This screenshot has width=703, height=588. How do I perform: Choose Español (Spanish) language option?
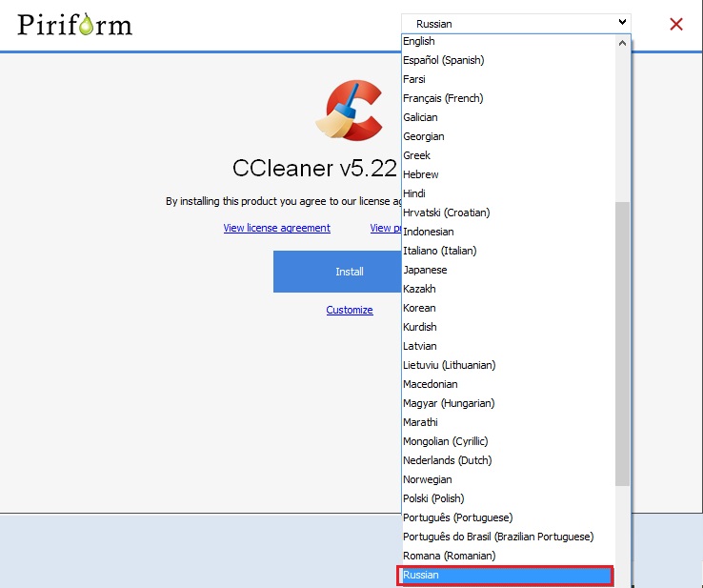pos(509,60)
